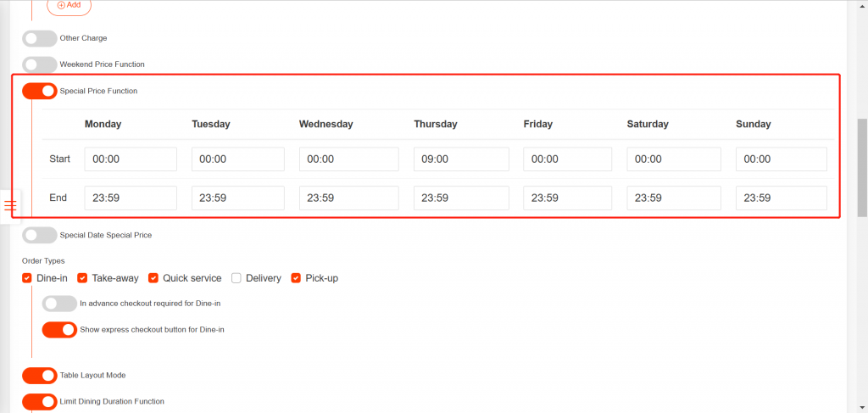Click the vertical page scrollbar thumb
868x413 pixels.
coord(862,168)
